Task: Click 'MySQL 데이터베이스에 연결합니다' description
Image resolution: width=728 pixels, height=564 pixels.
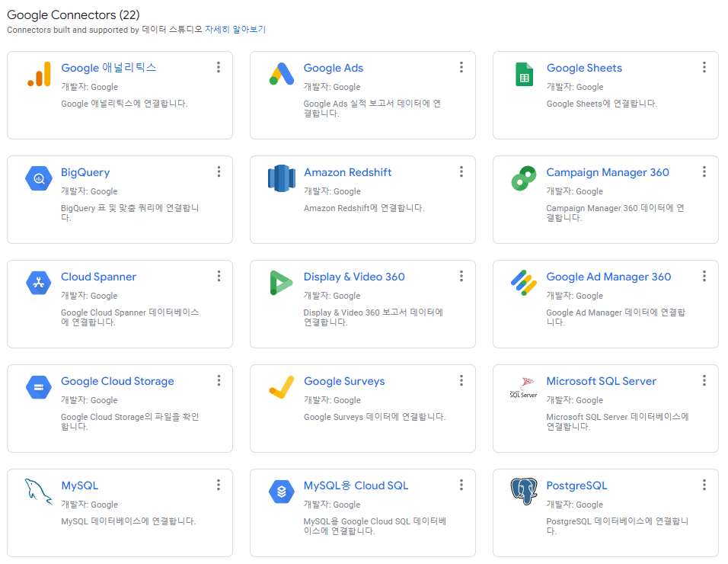Action: 128,521
